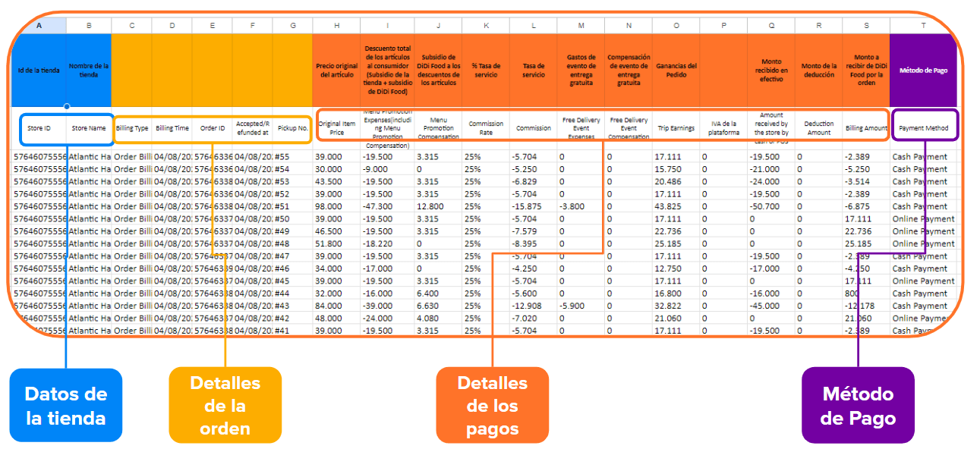The image size is (980, 452).
Task: Click discount cell '-47.300'
Action: tap(387, 206)
